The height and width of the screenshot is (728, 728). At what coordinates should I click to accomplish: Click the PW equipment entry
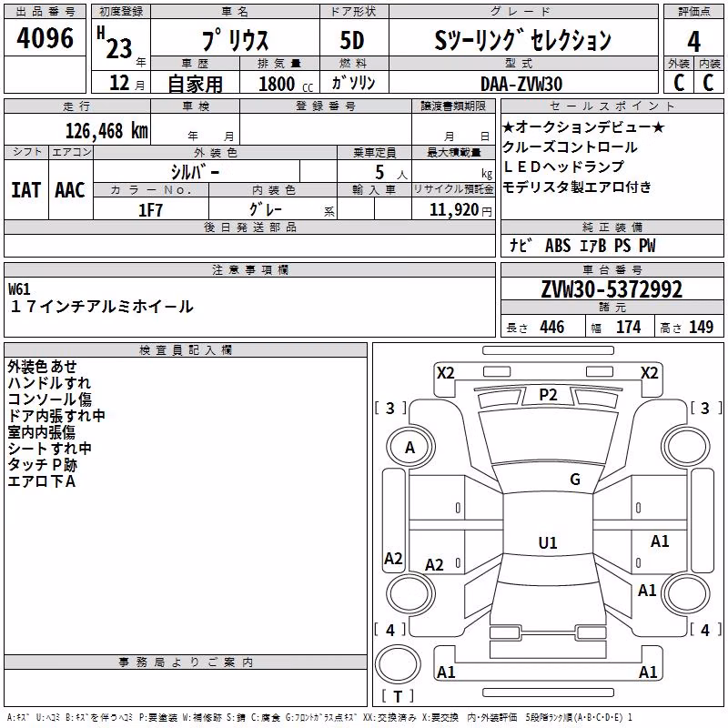[x=647, y=245]
